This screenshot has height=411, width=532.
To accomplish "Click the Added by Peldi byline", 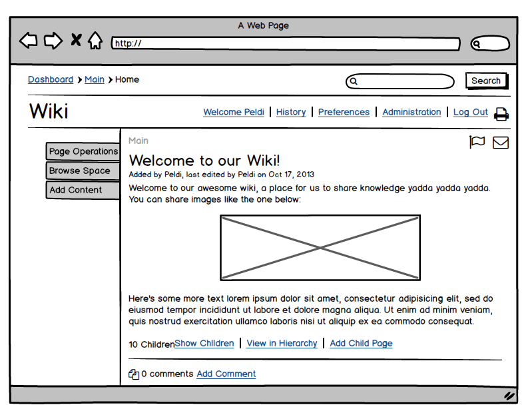I will [x=222, y=175].
